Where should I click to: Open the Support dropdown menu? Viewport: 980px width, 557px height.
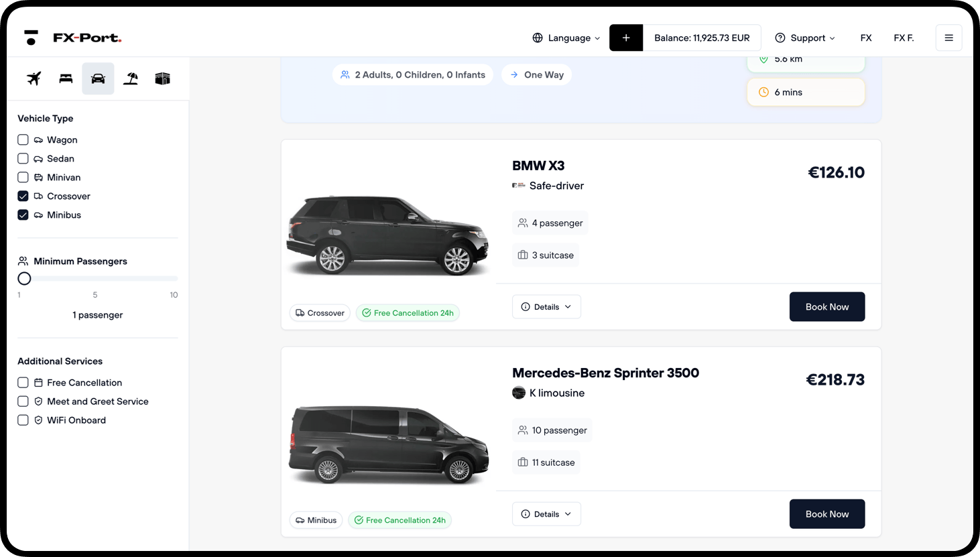click(x=805, y=38)
